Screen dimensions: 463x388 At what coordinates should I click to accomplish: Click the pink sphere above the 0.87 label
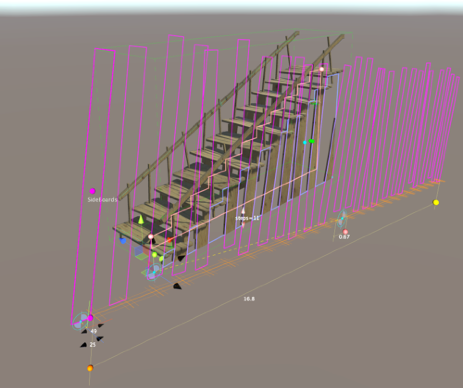[x=345, y=231]
